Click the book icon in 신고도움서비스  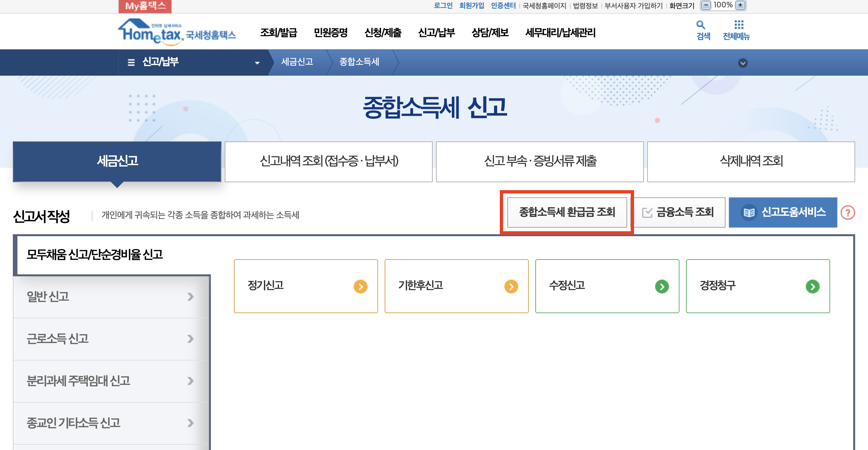[749, 213]
